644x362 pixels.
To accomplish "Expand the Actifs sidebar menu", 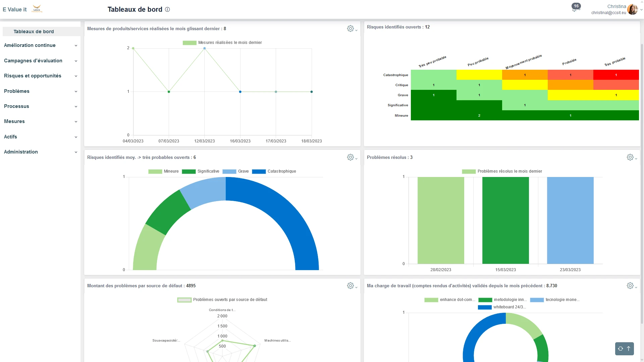I will click(x=40, y=137).
